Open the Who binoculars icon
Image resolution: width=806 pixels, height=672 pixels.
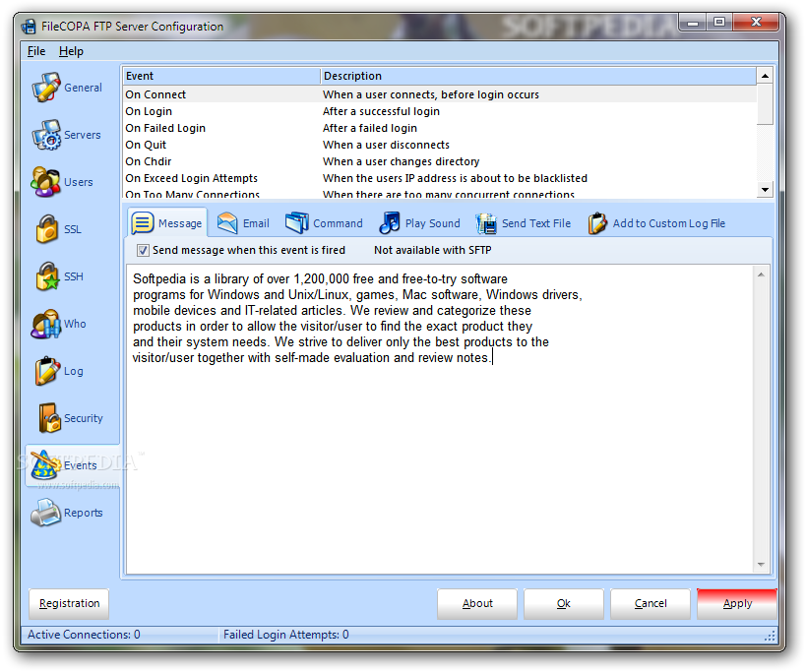pyautogui.click(x=45, y=324)
